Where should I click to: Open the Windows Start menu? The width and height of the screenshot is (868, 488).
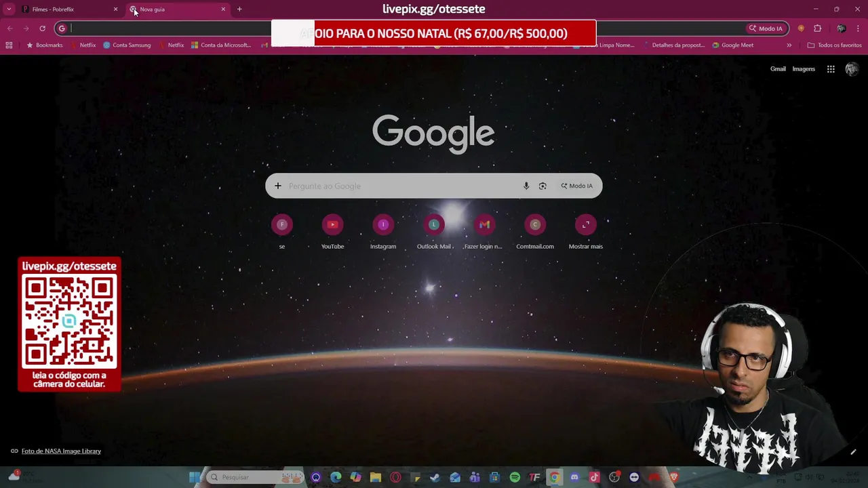click(195, 477)
